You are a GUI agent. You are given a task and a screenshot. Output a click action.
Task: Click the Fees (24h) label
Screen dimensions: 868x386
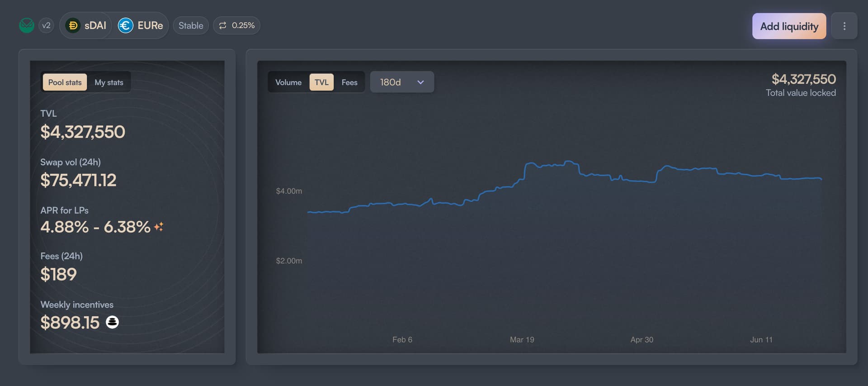tap(61, 256)
